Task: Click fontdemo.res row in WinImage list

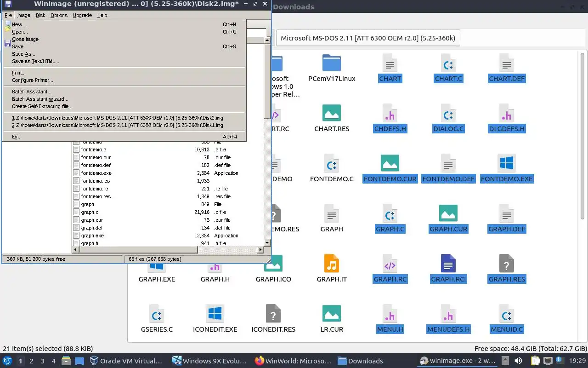Action: (x=168, y=196)
